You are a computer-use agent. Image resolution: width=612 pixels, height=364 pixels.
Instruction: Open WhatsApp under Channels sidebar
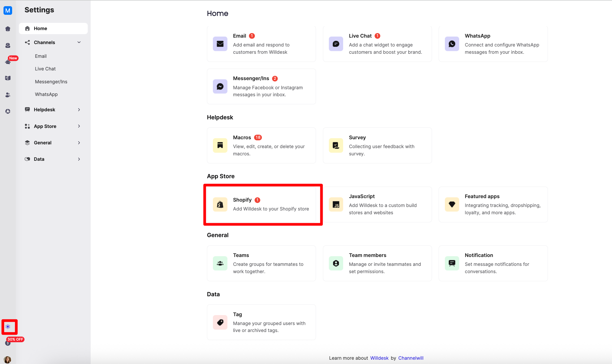click(x=46, y=94)
